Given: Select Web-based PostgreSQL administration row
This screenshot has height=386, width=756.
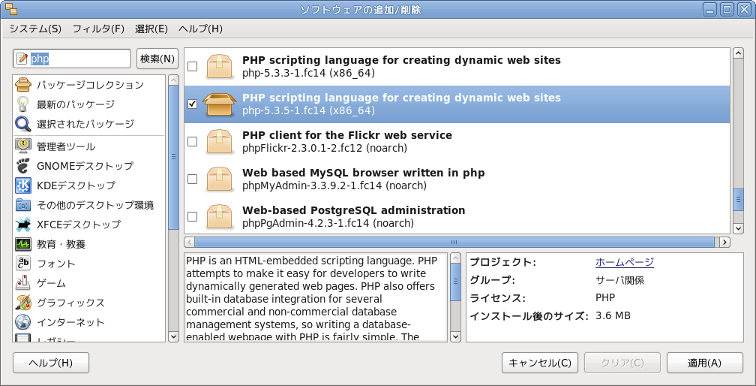Looking at the screenshot, I should tap(457, 216).
